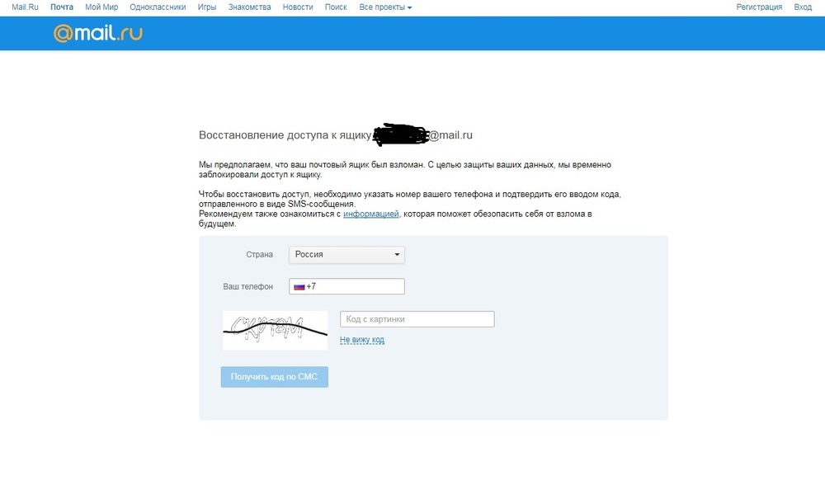Click the captcha image

click(x=276, y=331)
